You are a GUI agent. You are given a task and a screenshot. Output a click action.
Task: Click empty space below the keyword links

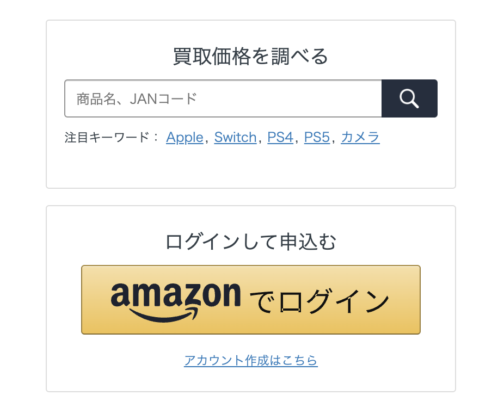(x=250, y=168)
